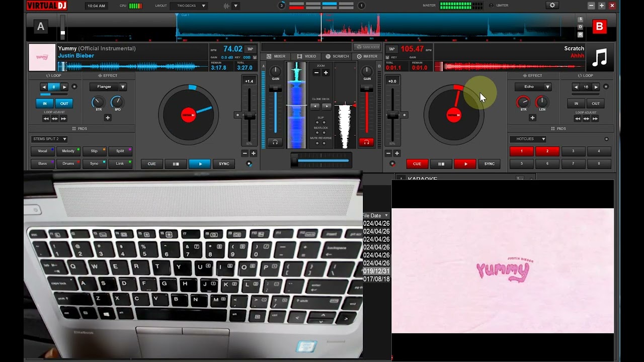The height and width of the screenshot is (362, 644).
Task: Toggle the Sync pad in stems pads
Action: (x=94, y=163)
